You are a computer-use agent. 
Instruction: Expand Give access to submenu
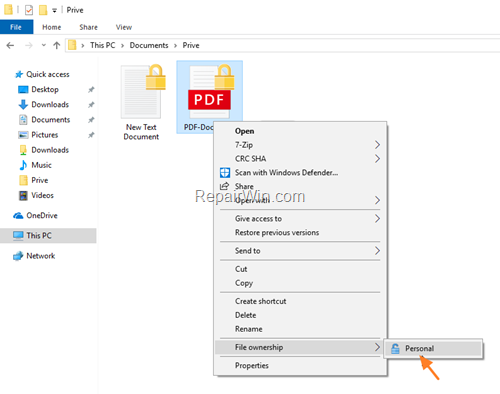(300, 219)
